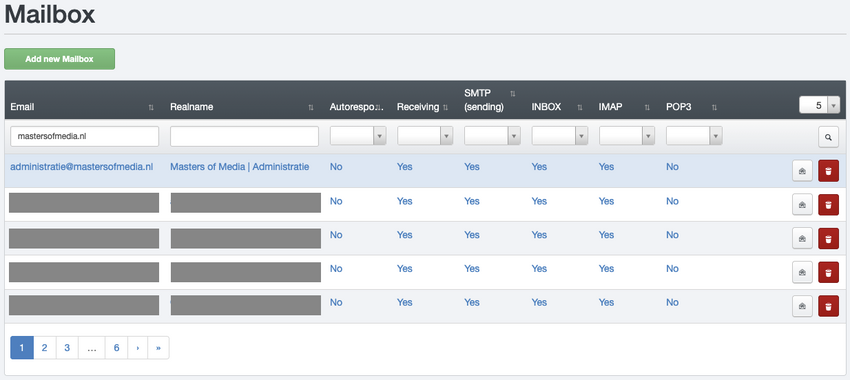This screenshot has width=850, height=380.
Task: Click the magnifier search filter button
Action: click(x=828, y=137)
